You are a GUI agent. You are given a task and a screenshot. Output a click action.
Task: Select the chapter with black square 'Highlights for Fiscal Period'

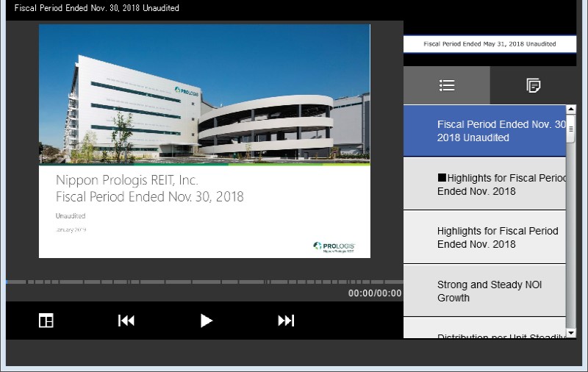pos(484,184)
